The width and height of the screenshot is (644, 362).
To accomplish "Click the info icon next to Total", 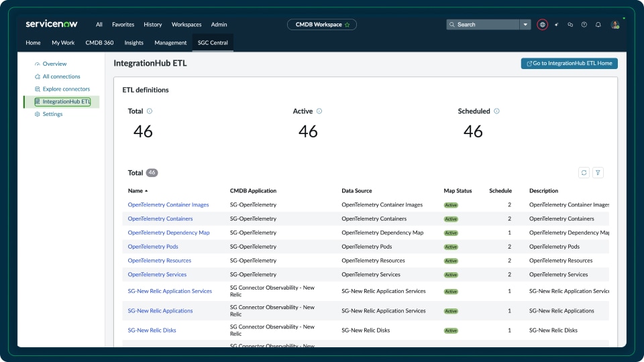I will [150, 111].
